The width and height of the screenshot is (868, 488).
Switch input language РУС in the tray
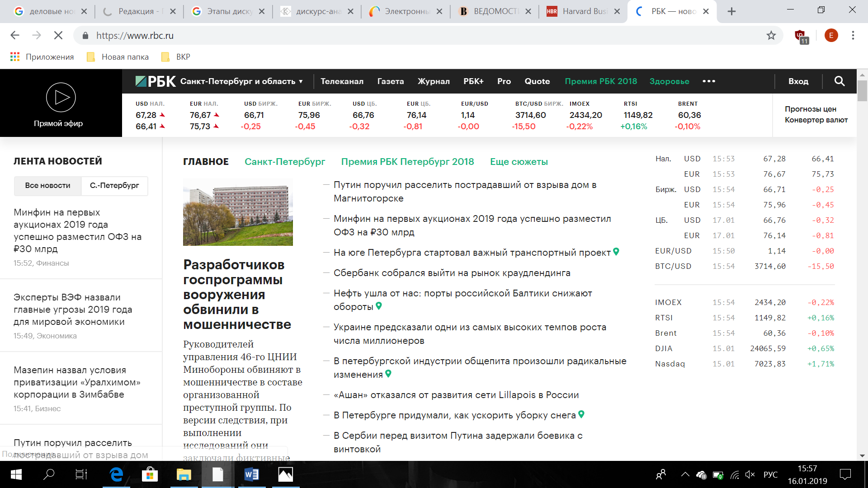click(x=770, y=474)
